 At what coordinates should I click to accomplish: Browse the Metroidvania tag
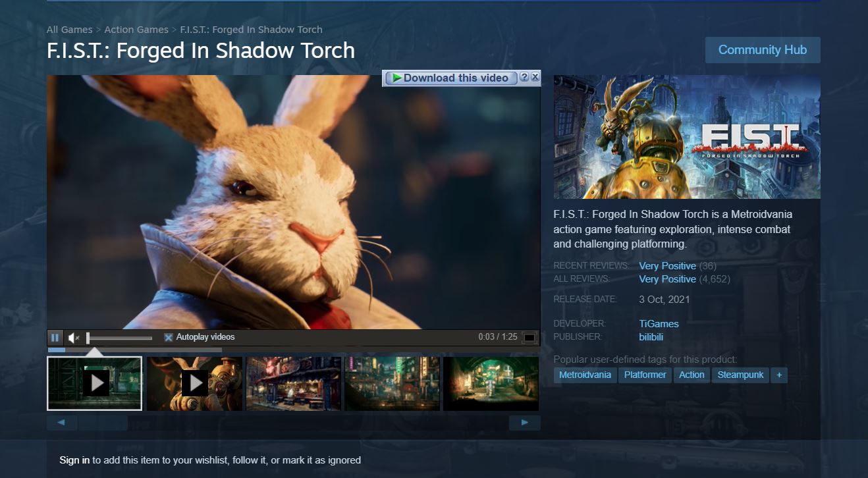coord(585,375)
